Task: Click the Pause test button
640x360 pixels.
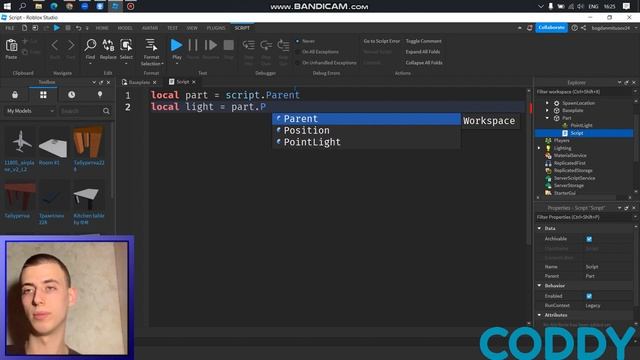Action: pyautogui.click(x=193, y=45)
